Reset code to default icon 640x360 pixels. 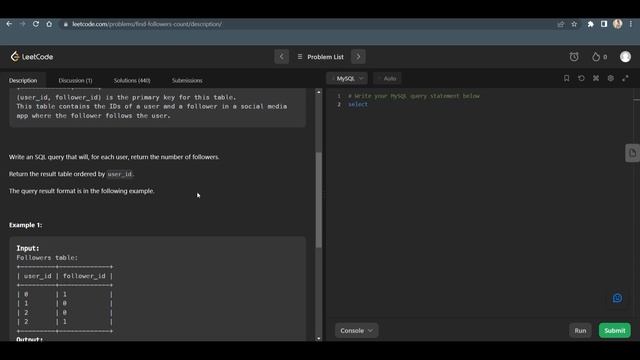tap(581, 78)
